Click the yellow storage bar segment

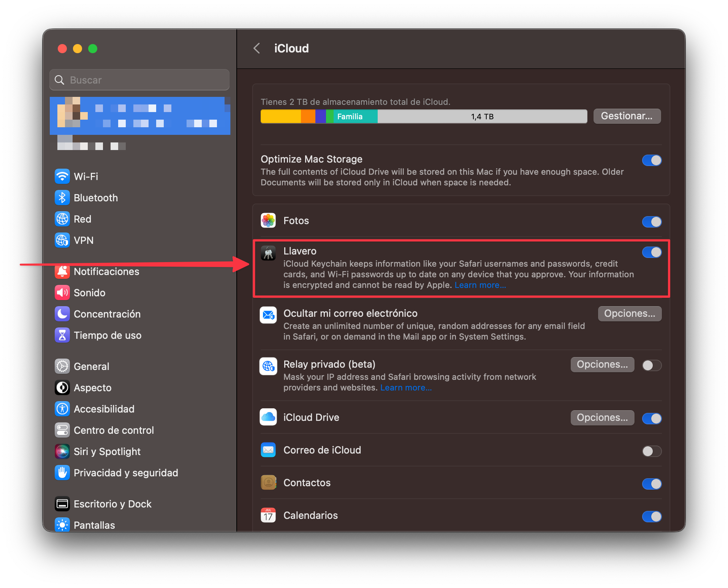tap(281, 116)
